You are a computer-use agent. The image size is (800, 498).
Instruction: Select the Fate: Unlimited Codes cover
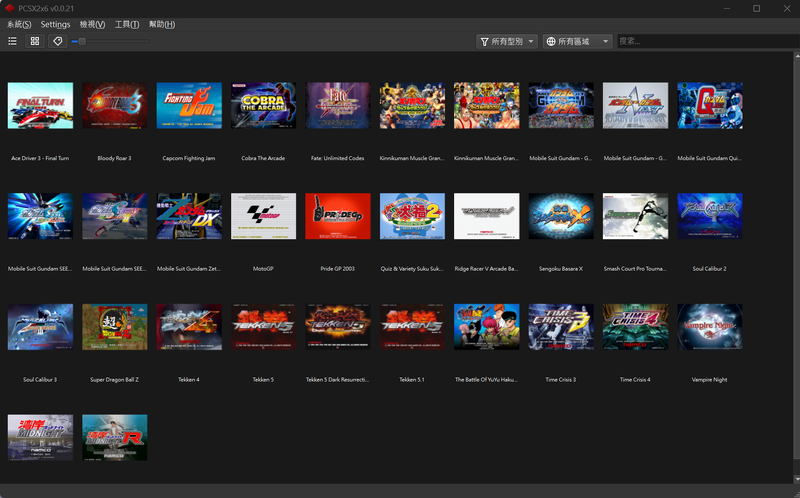click(338, 106)
